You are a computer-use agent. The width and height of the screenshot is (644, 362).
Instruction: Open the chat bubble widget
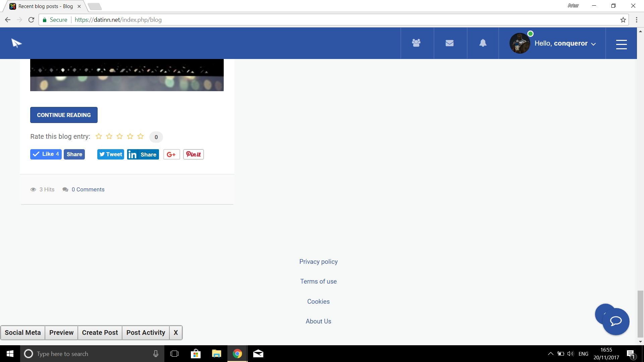pyautogui.click(x=616, y=321)
